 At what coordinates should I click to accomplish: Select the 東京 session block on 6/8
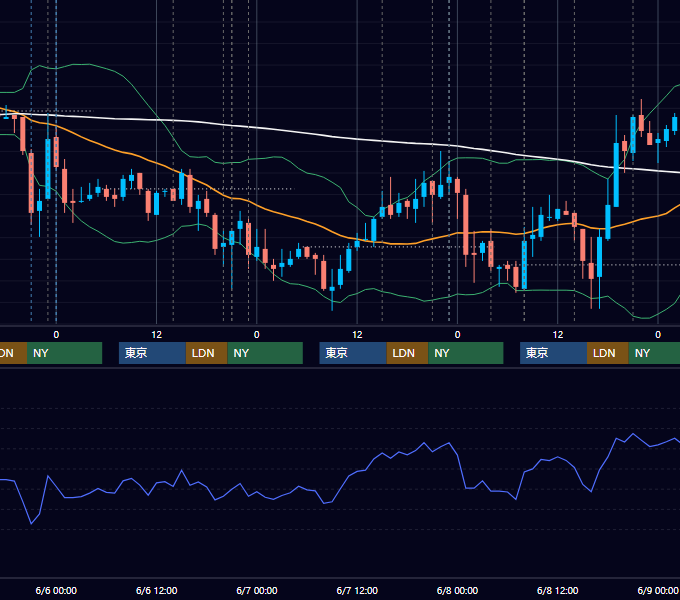553,353
